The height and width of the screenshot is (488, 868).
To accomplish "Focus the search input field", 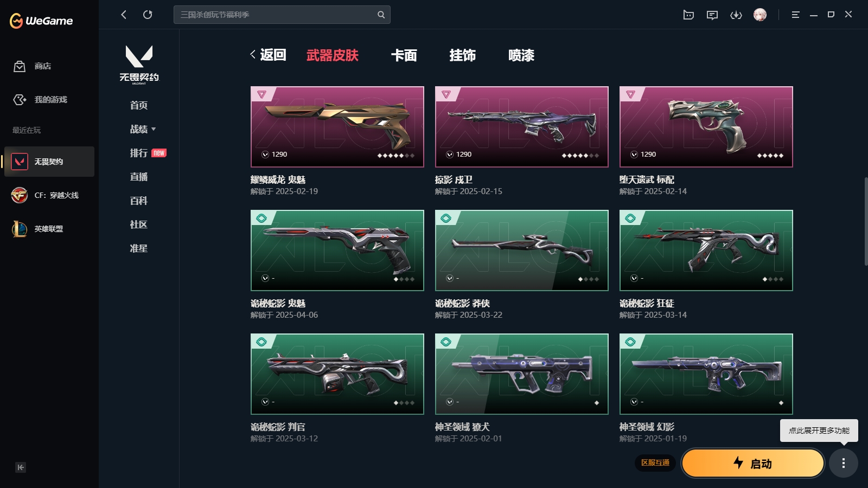I will coord(277,15).
